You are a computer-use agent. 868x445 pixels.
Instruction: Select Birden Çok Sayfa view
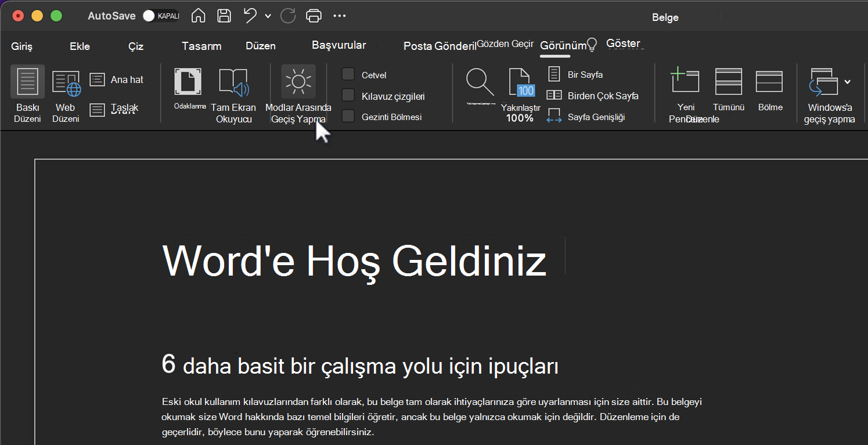point(593,96)
